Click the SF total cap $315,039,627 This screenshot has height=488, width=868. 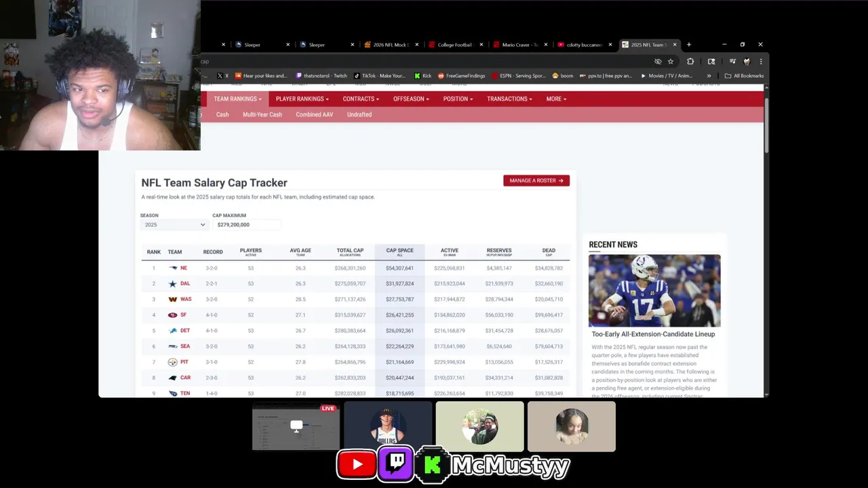350,315
